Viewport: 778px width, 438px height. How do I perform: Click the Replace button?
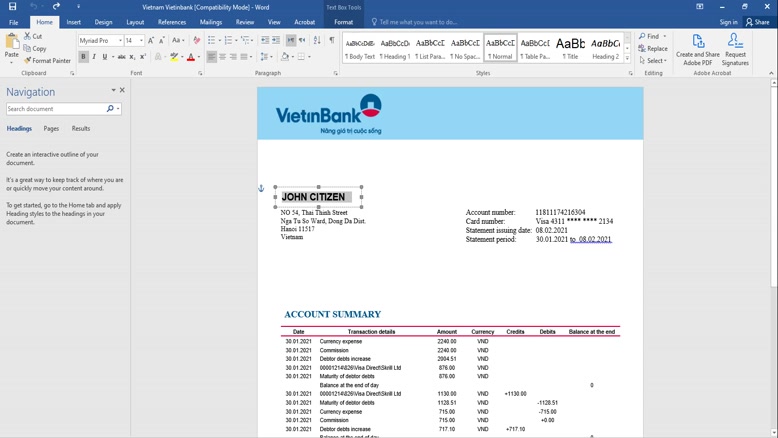(x=654, y=48)
